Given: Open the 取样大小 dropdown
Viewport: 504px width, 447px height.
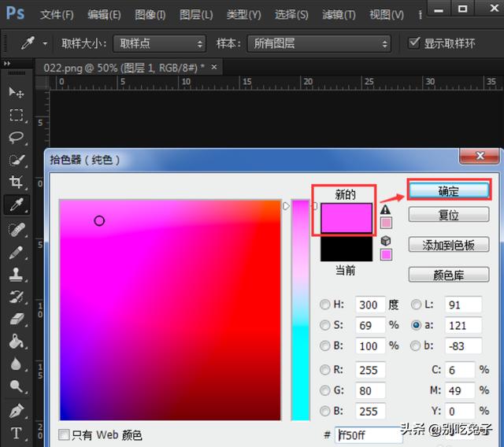Looking at the screenshot, I should tap(159, 43).
